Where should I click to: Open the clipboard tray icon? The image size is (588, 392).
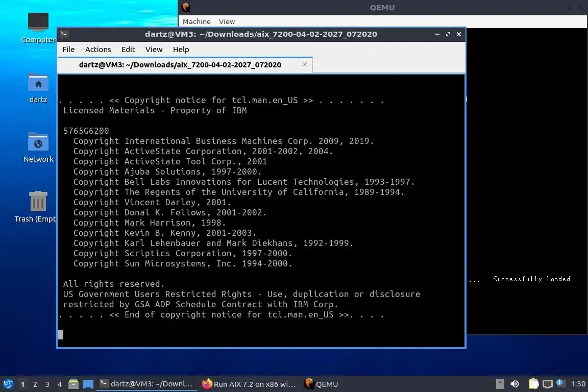pyautogui.click(x=533, y=384)
